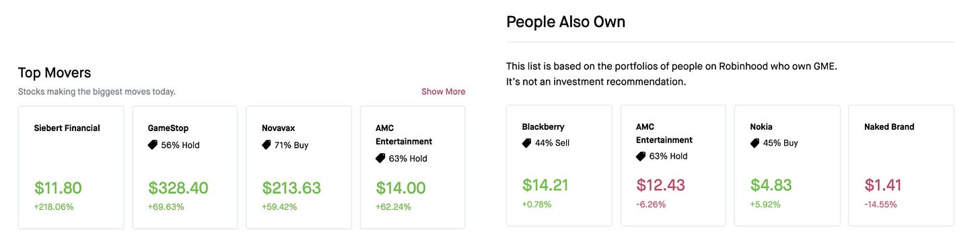
Task: Click the Nokia 45% Buy tag icon
Action: click(x=755, y=142)
